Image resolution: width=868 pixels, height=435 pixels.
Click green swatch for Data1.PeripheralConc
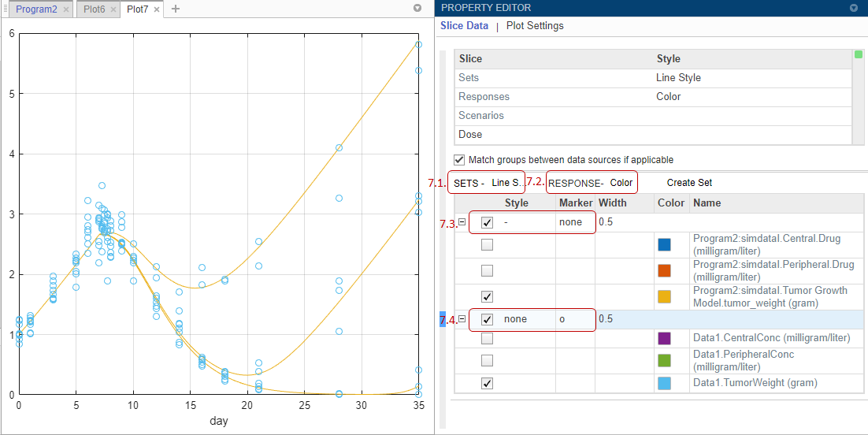coord(664,360)
